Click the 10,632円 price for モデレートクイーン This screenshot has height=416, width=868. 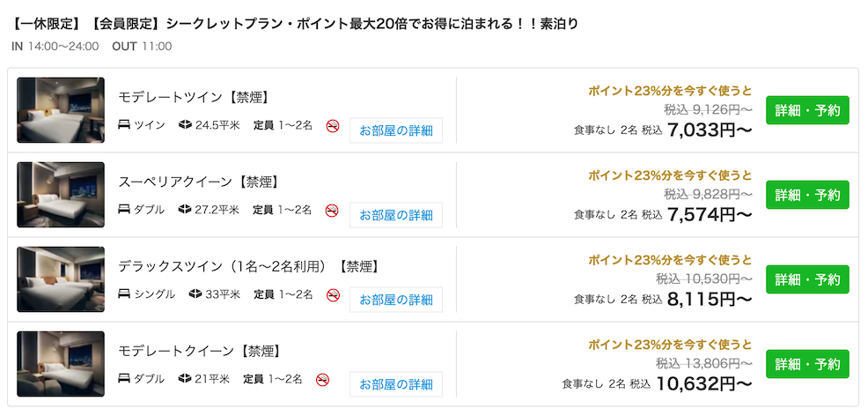pyautogui.click(x=704, y=383)
